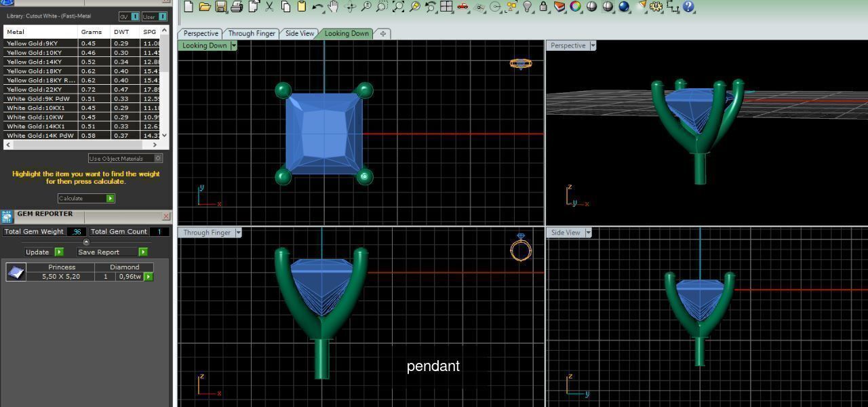This screenshot has height=407, width=868.
Task: Add a new viewport tab
Action: point(382,33)
